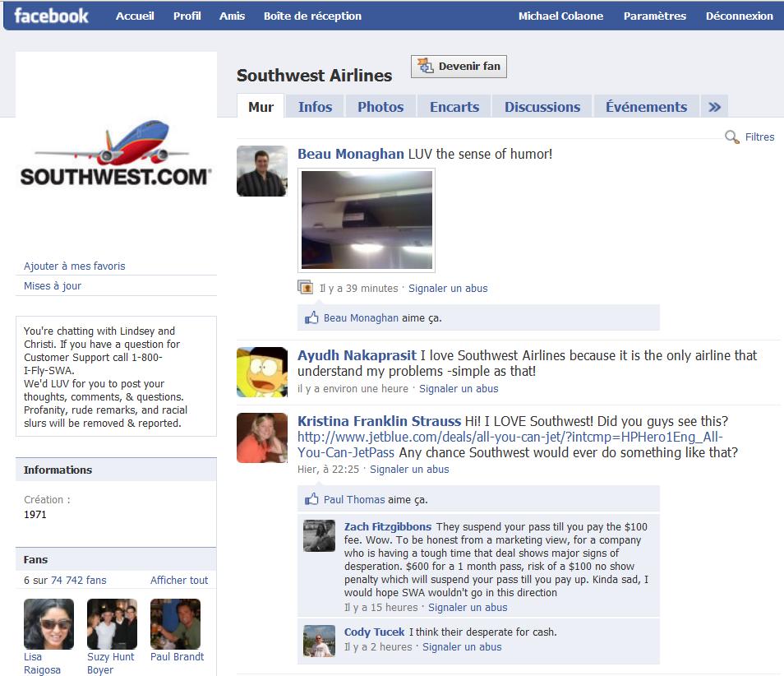Select the Discussions tab
Image resolution: width=784 pixels, height=676 pixels.
coord(542,107)
